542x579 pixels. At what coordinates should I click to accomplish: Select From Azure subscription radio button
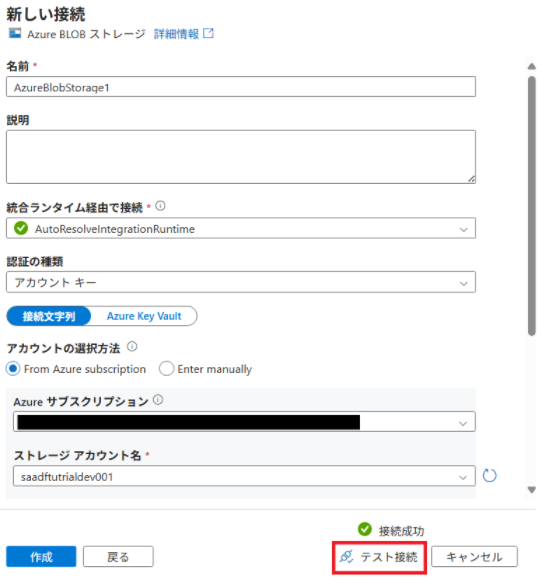click(13, 369)
